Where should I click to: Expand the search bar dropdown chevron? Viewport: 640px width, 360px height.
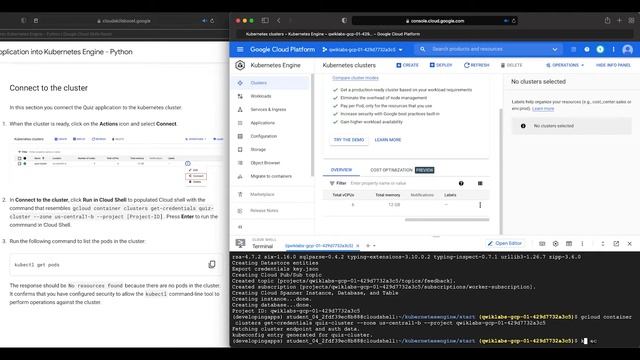[x=555, y=49]
